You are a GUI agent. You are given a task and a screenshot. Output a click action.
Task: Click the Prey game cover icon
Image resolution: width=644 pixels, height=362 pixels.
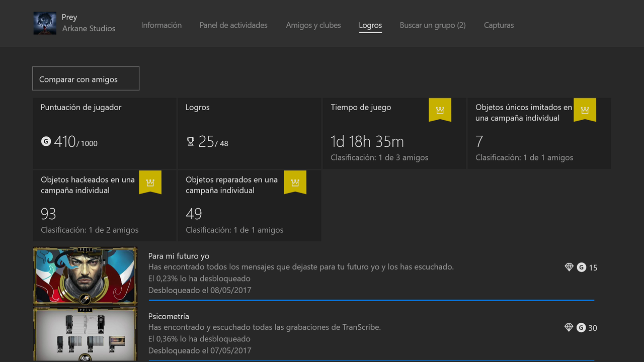coord(45,23)
